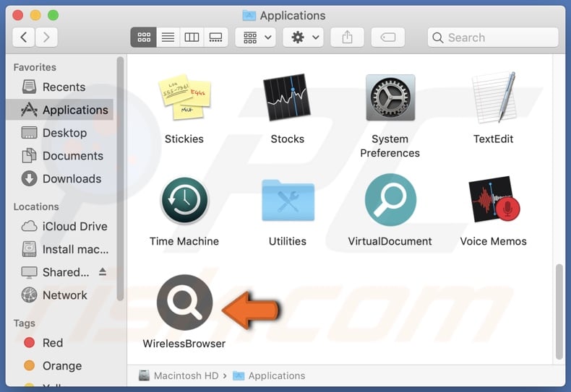This screenshot has width=571, height=392.
Task: Eject the Shared... volume
Action: pos(103,271)
